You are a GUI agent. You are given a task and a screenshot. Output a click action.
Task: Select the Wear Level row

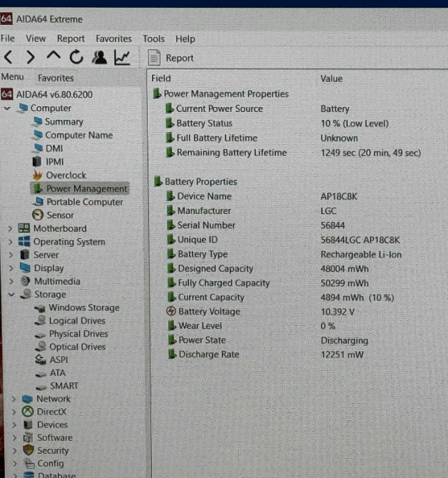[x=251, y=325]
